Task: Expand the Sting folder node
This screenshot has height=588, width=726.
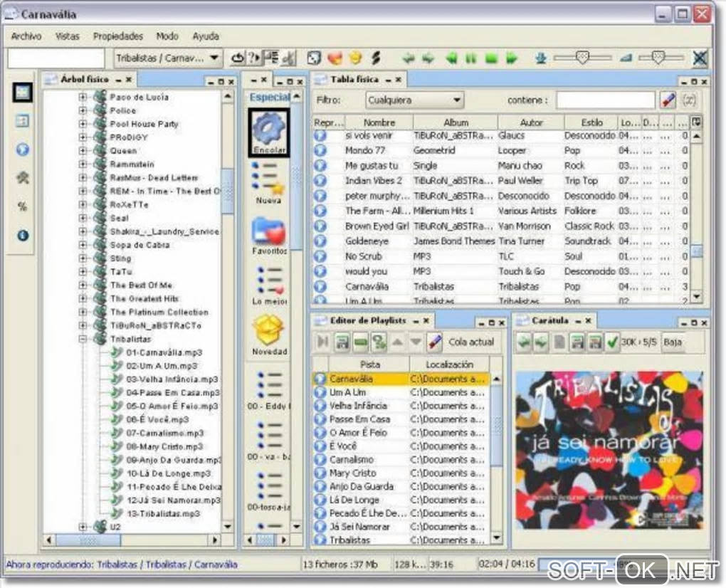Action: point(83,258)
